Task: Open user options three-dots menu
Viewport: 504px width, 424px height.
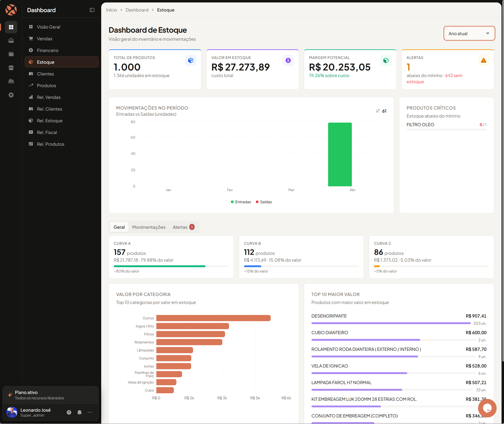Action: pyautogui.click(x=90, y=412)
